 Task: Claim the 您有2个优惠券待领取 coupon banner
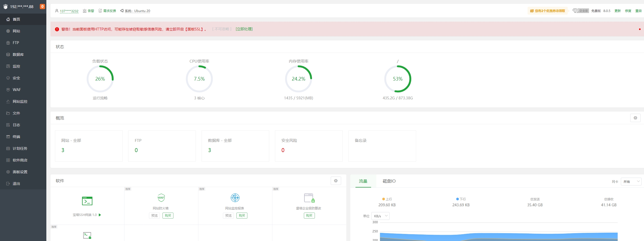point(547,11)
